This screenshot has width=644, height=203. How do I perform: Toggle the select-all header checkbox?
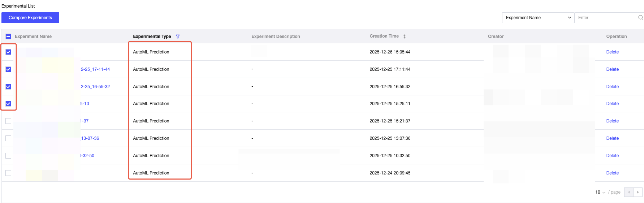point(8,36)
